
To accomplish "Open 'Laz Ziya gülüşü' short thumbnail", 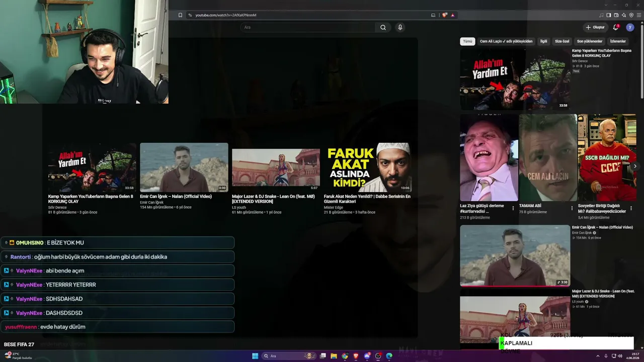I will [x=489, y=157].
